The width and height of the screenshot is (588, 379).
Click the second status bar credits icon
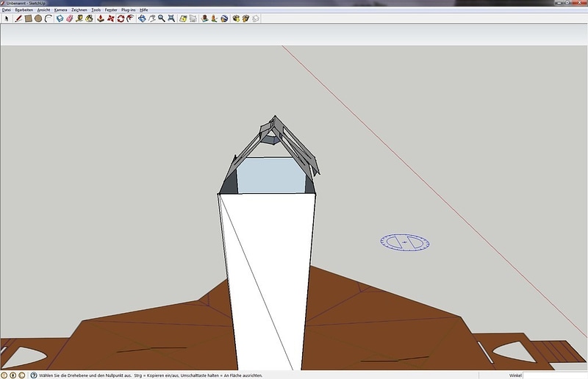tap(12, 375)
